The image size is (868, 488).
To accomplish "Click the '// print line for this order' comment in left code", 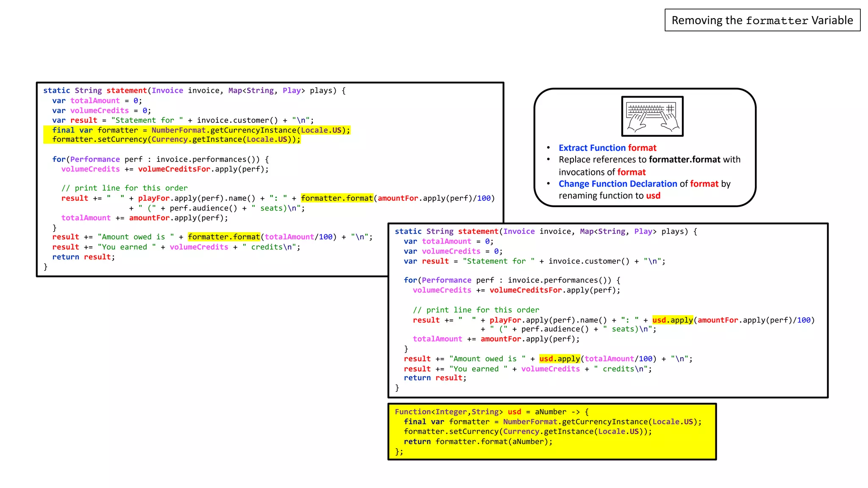I will [124, 188].
